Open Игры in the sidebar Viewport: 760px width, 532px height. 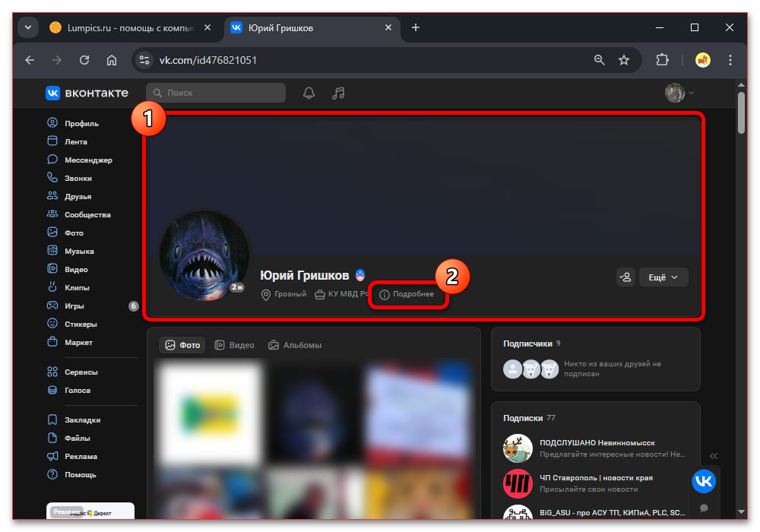point(66,306)
